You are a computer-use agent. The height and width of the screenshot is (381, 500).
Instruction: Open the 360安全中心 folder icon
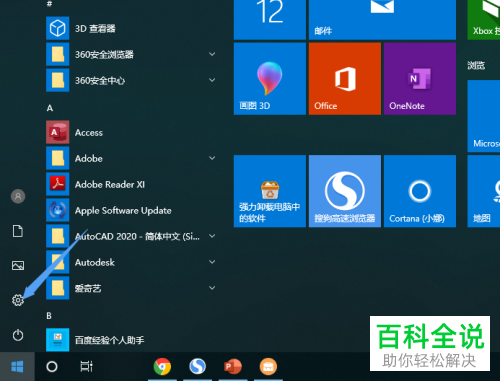point(58,80)
